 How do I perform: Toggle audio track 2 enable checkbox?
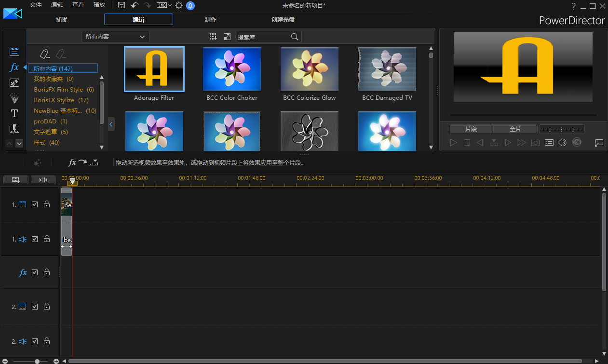[35, 341]
